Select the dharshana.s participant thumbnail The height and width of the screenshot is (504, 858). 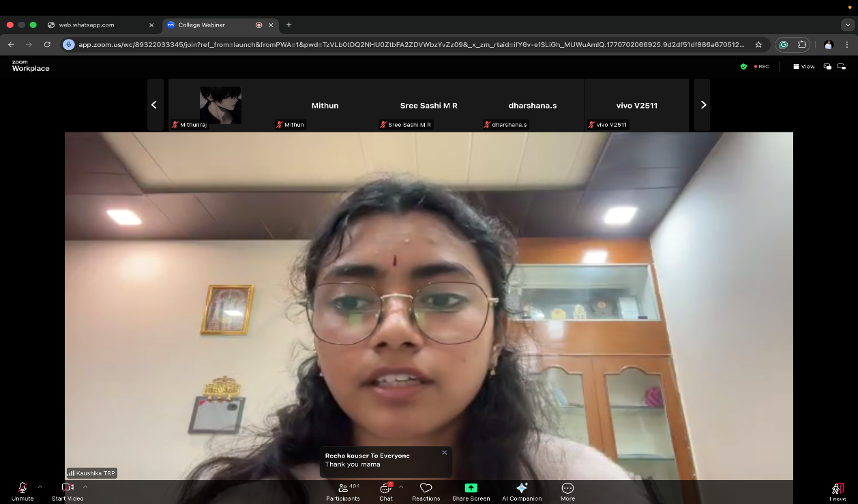[532, 105]
